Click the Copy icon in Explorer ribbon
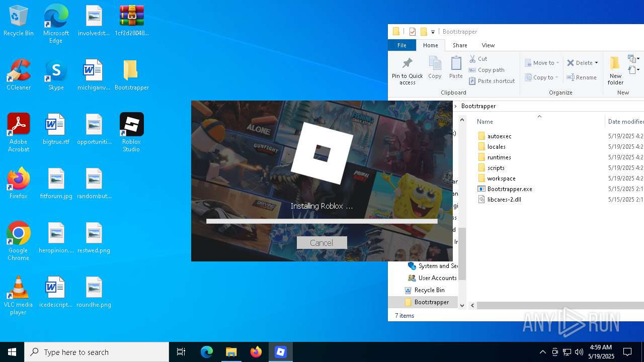The width and height of the screenshot is (644, 362). (435, 68)
